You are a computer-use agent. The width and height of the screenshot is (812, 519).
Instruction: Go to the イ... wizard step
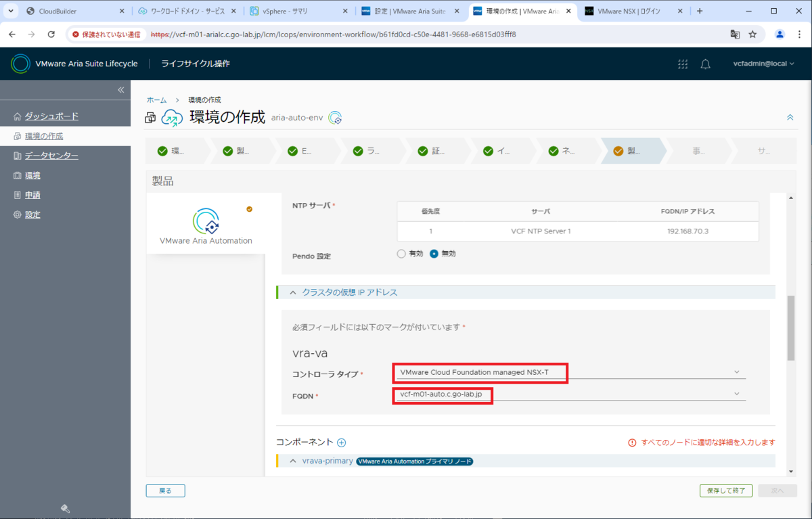[501, 151]
